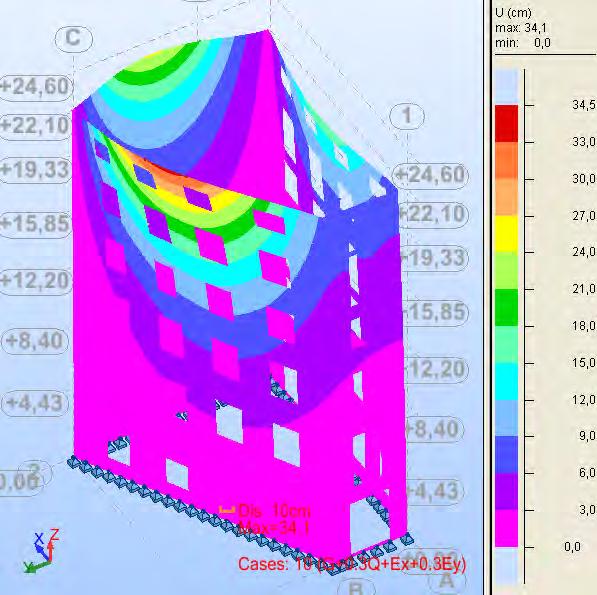Click the 33,0 scale value
Image resolution: width=597 pixels, height=595 pixels.
click(584, 142)
